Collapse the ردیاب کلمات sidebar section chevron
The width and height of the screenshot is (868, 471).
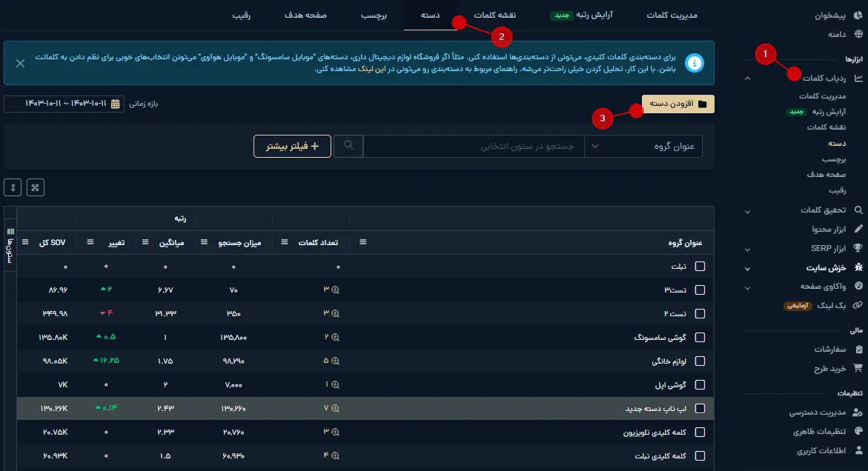point(747,78)
